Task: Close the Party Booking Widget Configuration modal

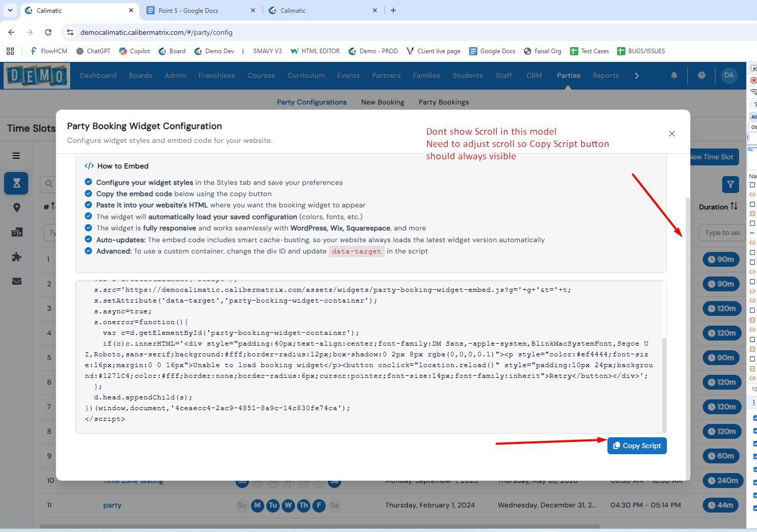Action: click(672, 134)
